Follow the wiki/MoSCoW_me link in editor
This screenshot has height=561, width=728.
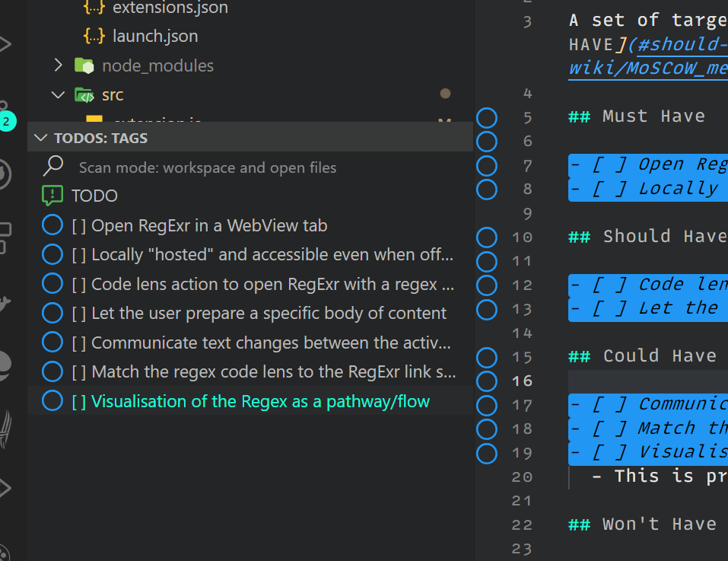click(648, 69)
